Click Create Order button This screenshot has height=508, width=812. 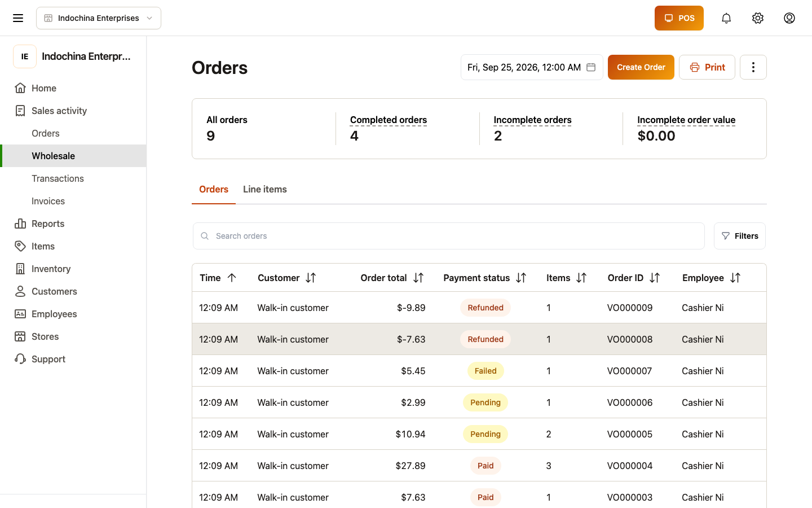pyautogui.click(x=641, y=67)
